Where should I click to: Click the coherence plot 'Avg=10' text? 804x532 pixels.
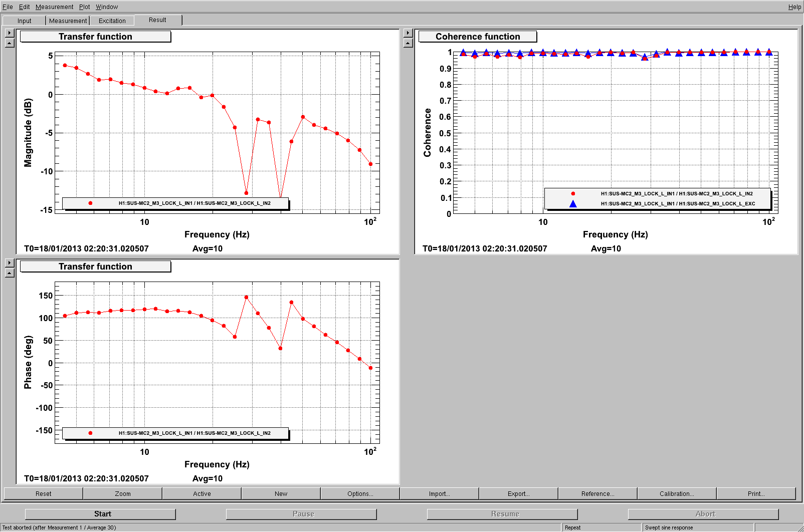click(606, 248)
